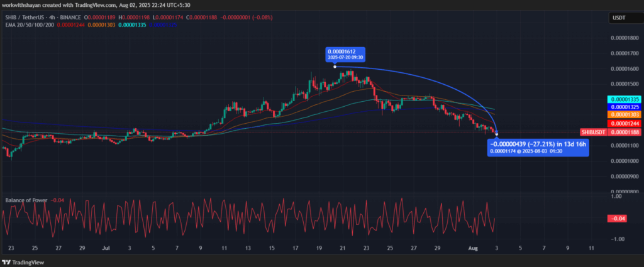Click the orange 0.00001303 price axis label
Screen dimensions: 644x267
(x=622, y=115)
